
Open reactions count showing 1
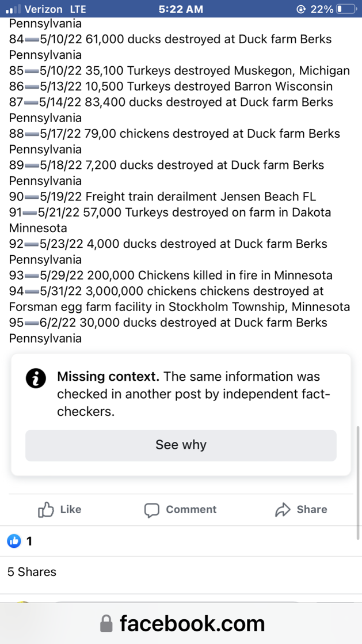pos(29,541)
